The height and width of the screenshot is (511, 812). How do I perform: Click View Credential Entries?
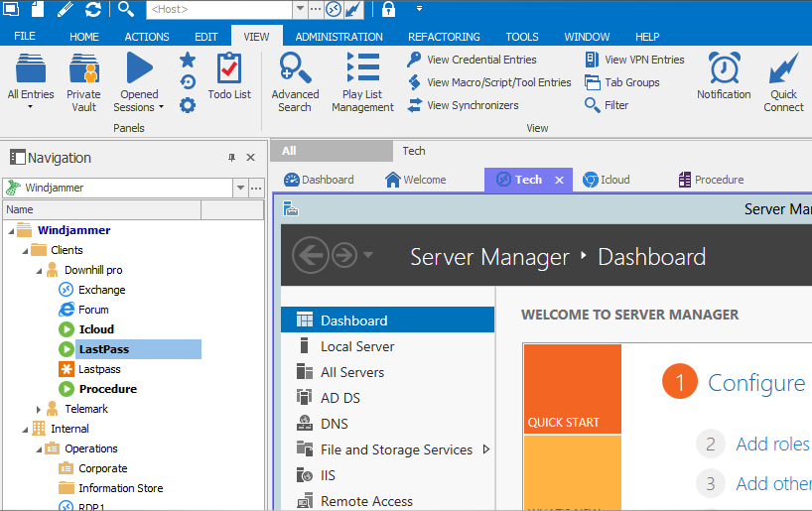[x=472, y=60]
